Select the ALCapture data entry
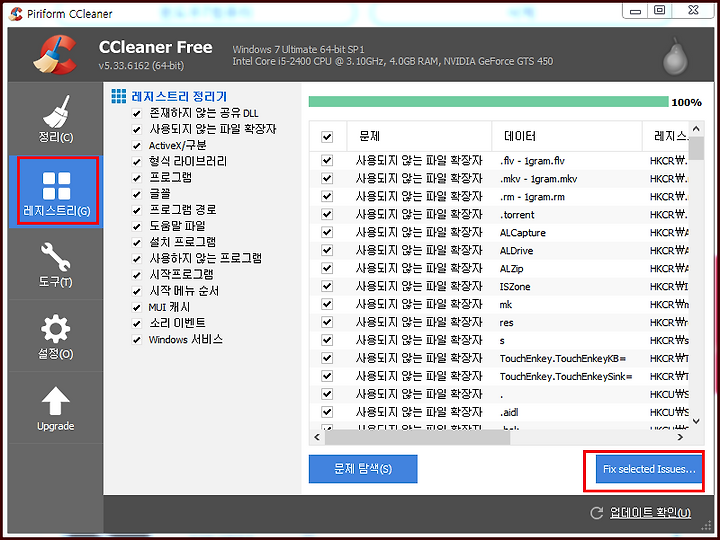This screenshot has width=720, height=540. coord(523,232)
